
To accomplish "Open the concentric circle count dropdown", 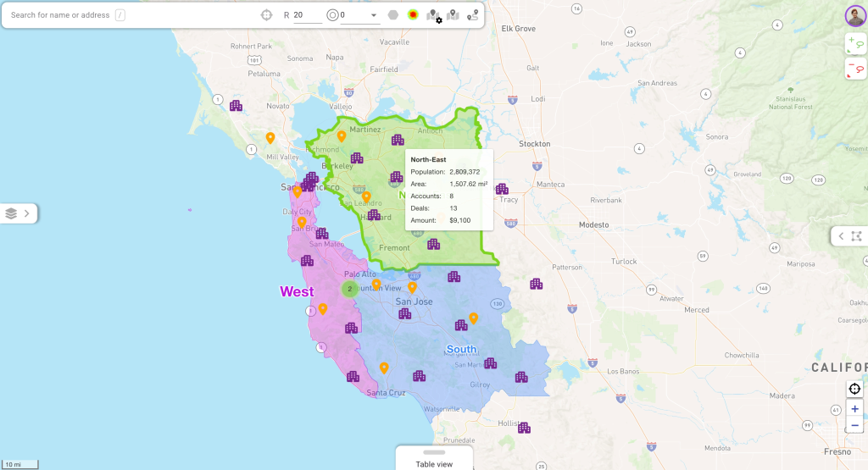I will (x=373, y=15).
